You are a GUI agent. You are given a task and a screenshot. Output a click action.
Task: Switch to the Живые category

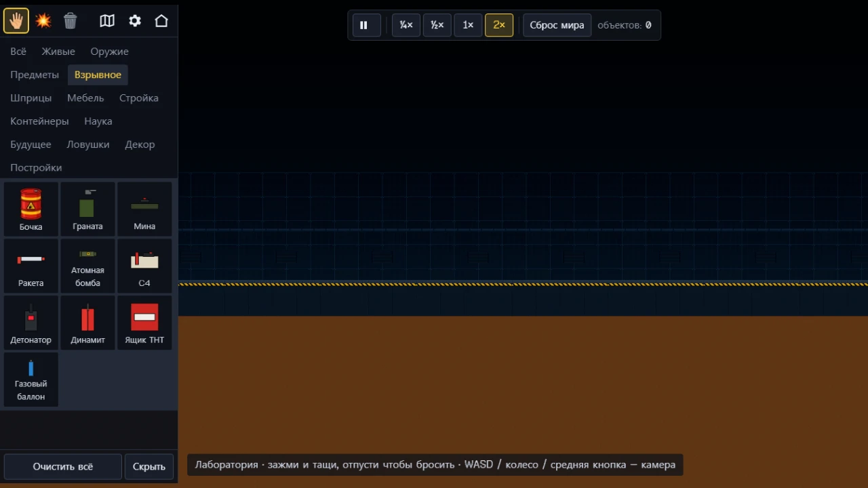point(58,52)
